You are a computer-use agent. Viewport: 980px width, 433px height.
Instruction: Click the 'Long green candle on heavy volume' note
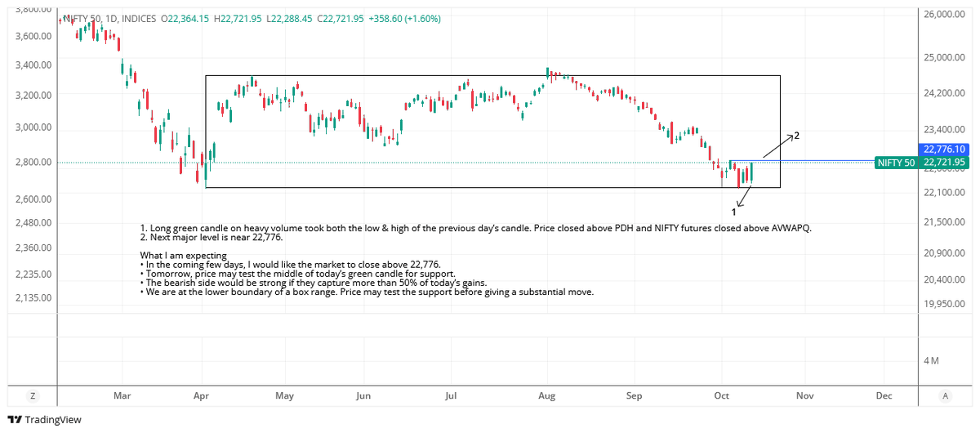[x=475, y=228]
